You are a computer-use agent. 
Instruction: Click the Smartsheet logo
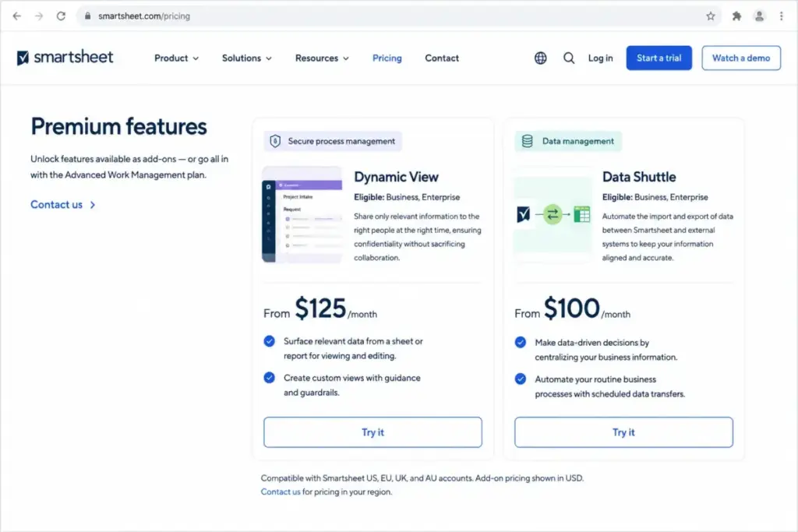(x=65, y=58)
